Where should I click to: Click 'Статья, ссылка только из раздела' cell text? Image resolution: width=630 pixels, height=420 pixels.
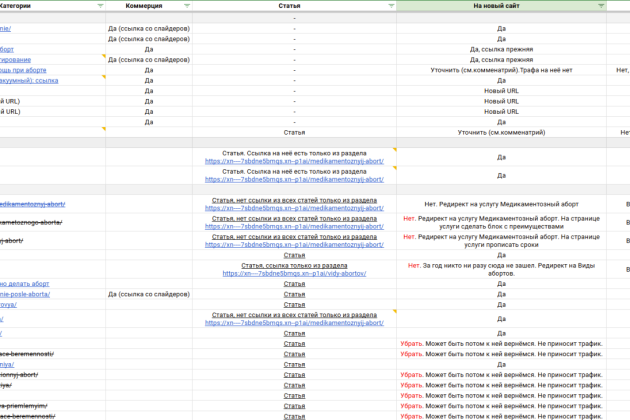tap(294, 264)
